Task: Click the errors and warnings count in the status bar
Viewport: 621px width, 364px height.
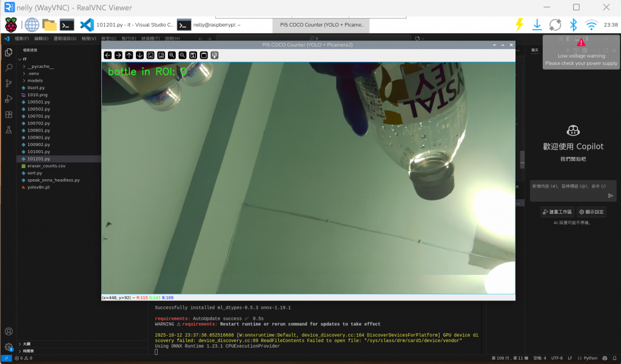Action: 24,358
